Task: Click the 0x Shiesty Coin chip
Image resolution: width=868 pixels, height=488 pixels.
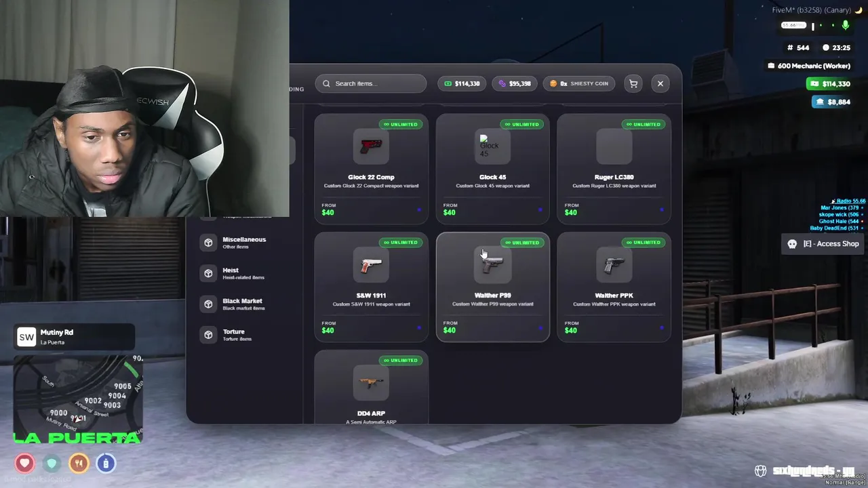Action: tap(579, 83)
